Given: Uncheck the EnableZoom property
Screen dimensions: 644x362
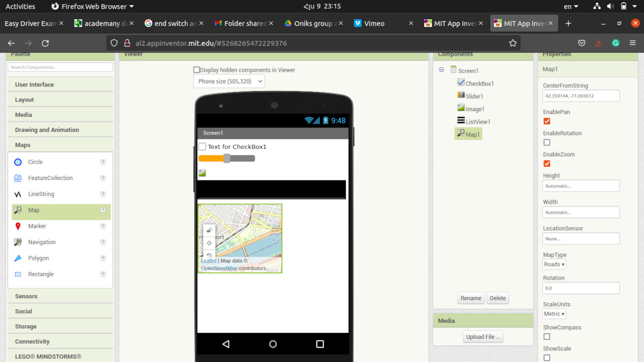Looking at the screenshot, I should (x=547, y=163).
